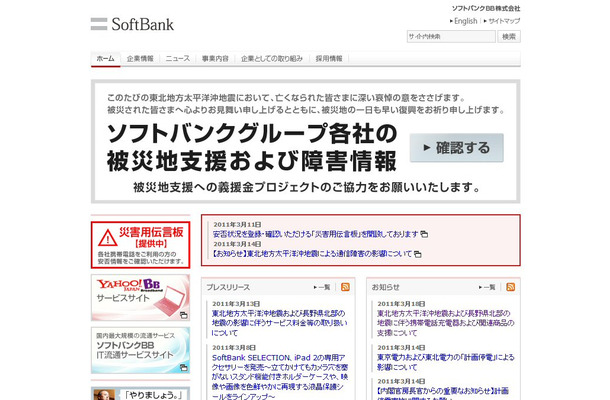The width and height of the screenshot is (610, 400).
Task: Click new-window icon after 災害用伝言板 news link
Action: tap(424, 234)
